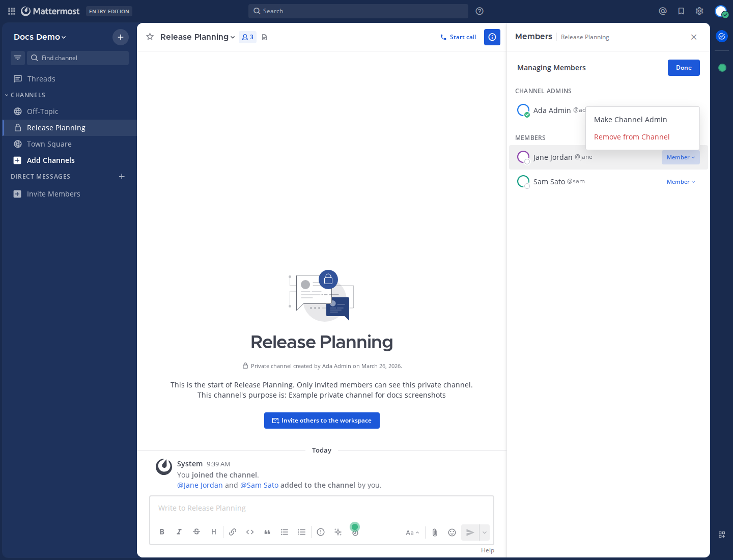Open the Town Square channel
This screenshot has width=733, height=560.
49,144
